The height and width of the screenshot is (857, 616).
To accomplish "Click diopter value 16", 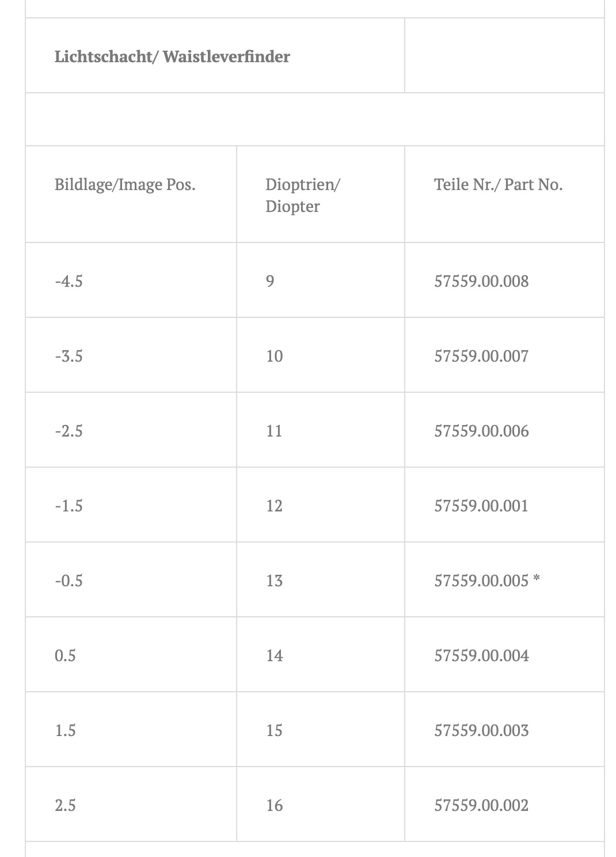I will coord(274,805).
